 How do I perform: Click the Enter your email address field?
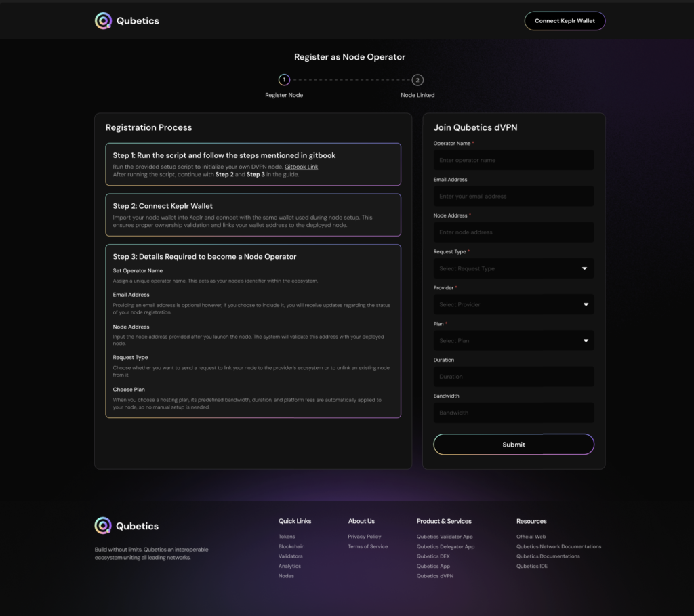[513, 196]
